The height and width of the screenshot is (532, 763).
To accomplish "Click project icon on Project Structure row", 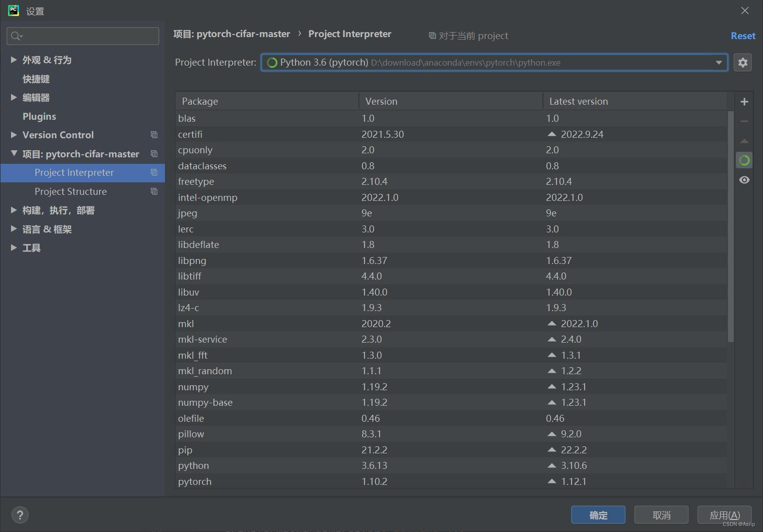I will click(x=154, y=191).
